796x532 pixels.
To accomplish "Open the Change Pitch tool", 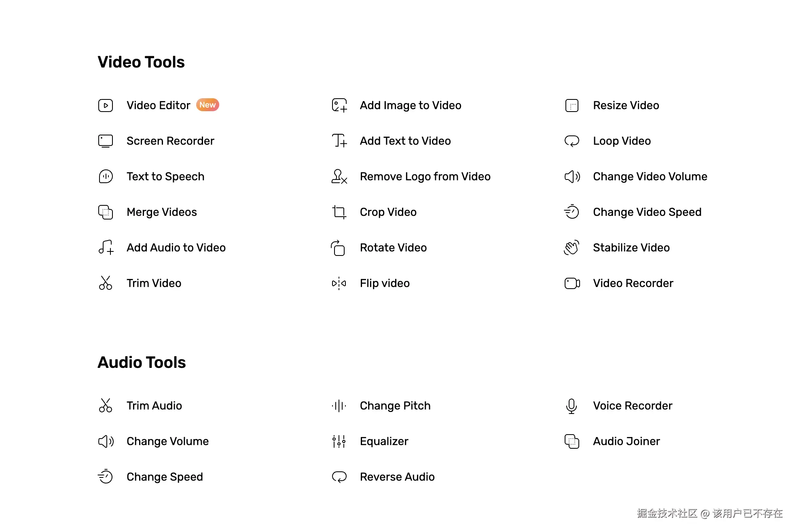I will click(395, 406).
